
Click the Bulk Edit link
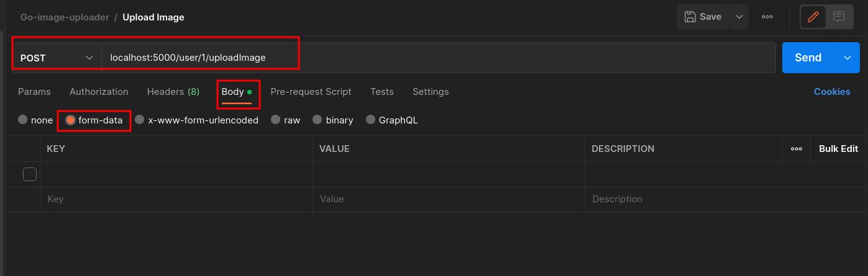(838, 149)
